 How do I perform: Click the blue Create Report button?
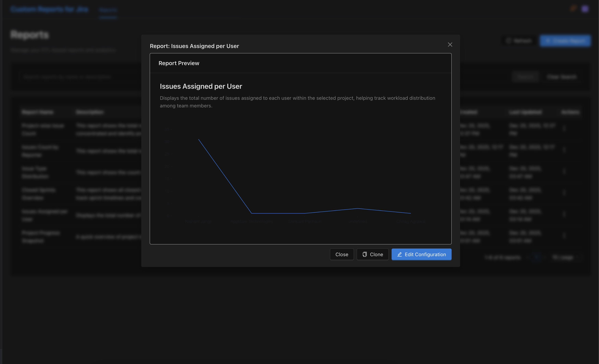click(565, 41)
